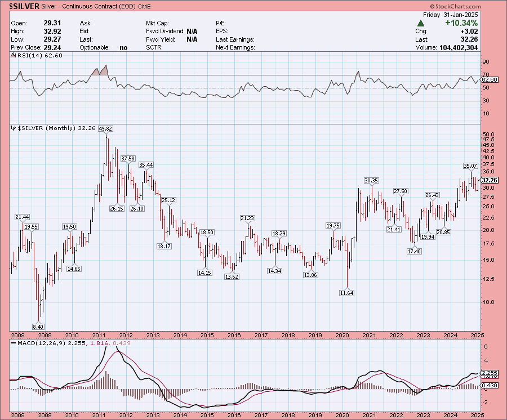Image resolution: width=507 pixels, height=420 pixels.
Task: Click the 17.40 low price annotation
Action: tap(414, 251)
